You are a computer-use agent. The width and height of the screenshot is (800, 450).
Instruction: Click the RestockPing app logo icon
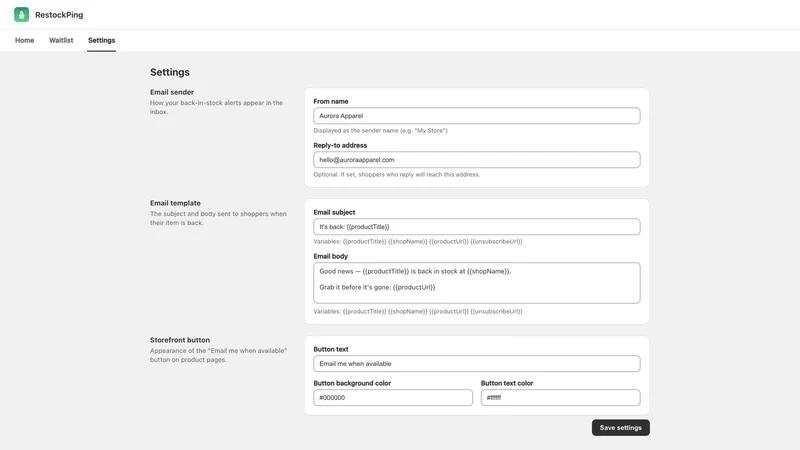coord(21,15)
